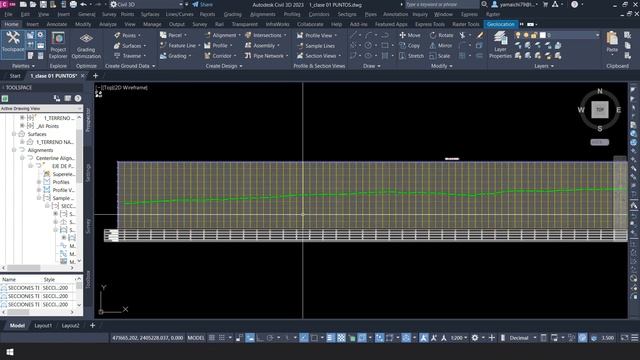Add a new drawing tab with plus button
This screenshot has height=360, width=640.
pos(96,76)
